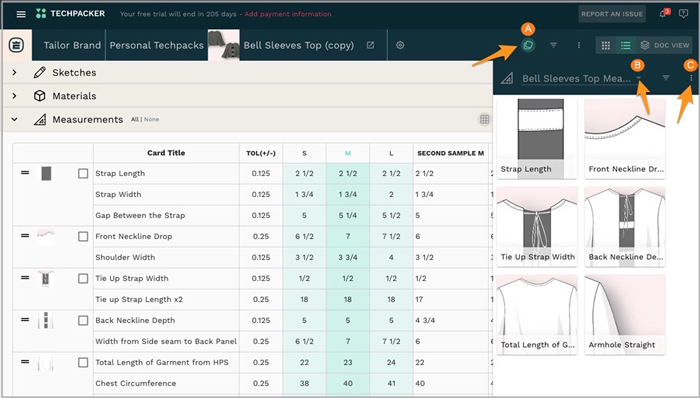700x398 pixels.
Task: Open Bell Sleeves Top in new window icon
Action: (370, 45)
